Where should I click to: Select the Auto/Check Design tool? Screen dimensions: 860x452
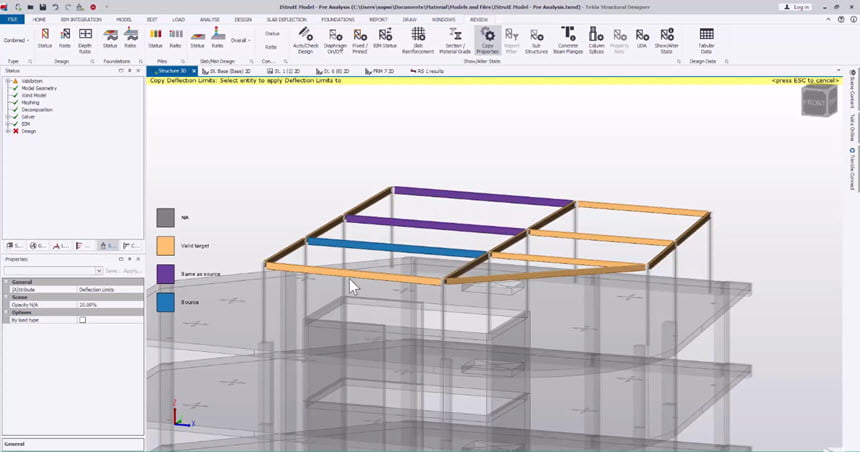tap(305, 41)
